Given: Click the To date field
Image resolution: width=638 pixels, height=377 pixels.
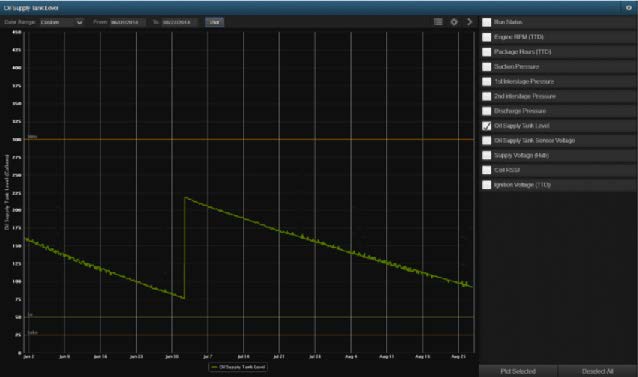Looking at the screenshot, I should click(179, 22).
